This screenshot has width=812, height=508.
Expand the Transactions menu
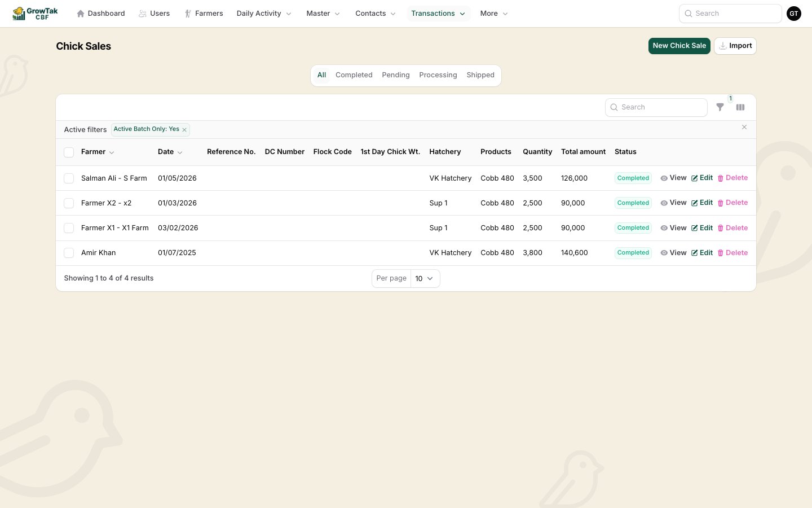438,14
